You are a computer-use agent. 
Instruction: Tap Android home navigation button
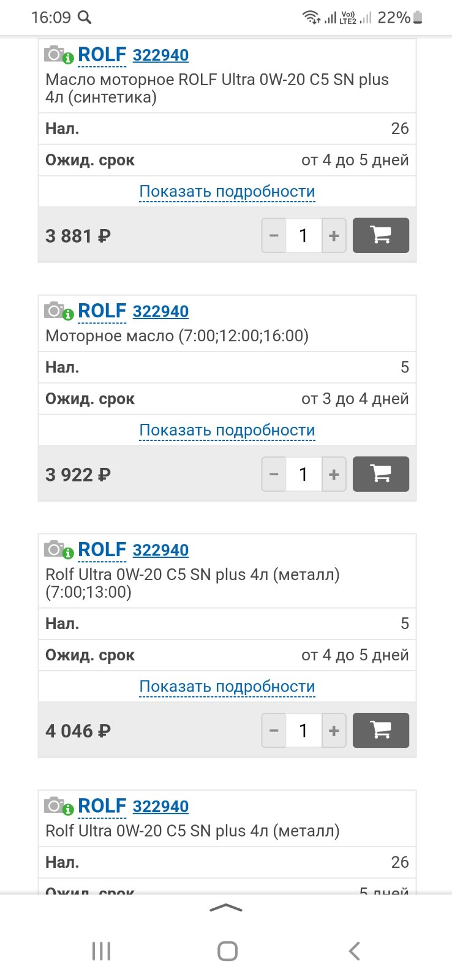pos(227,951)
